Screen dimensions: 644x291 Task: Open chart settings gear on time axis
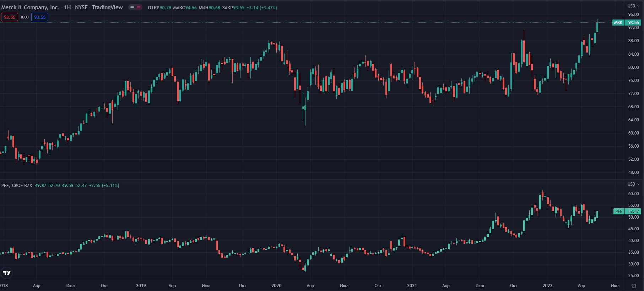[x=634, y=286]
